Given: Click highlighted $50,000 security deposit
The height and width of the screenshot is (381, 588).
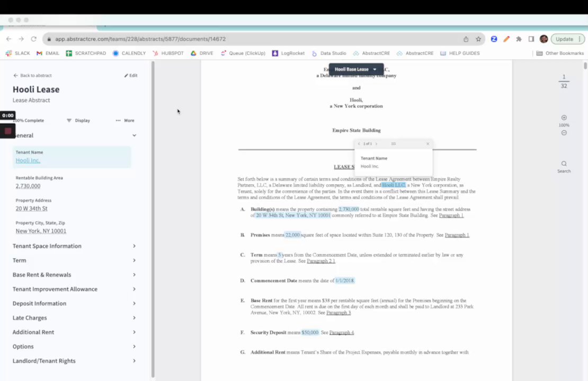Looking at the screenshot, I should pyautogui.click(x=310, y=332).
